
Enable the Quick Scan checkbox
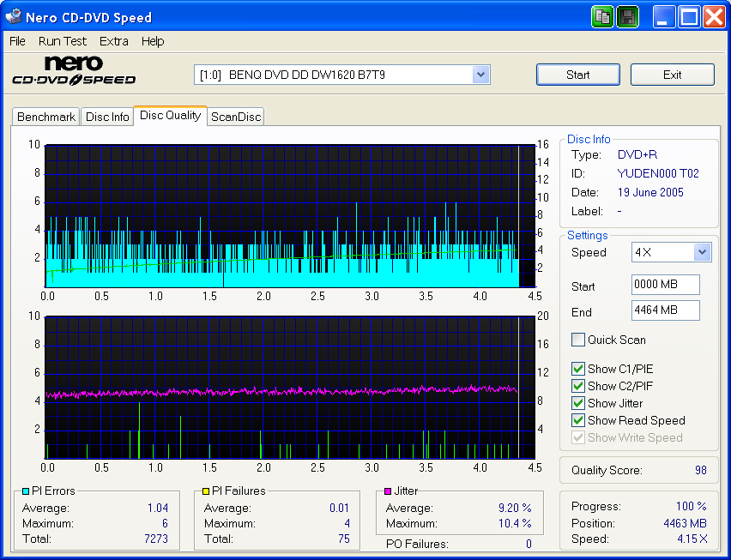[x=578, y=340]
